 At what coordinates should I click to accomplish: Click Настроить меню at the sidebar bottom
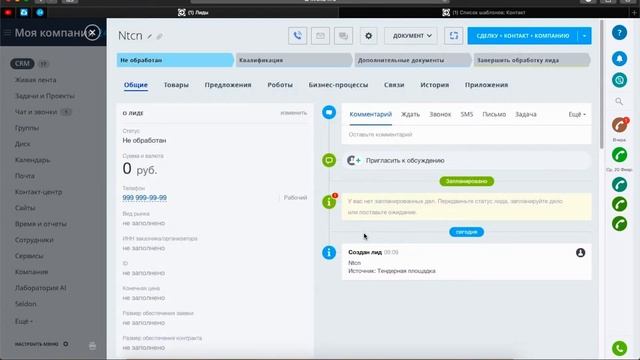(x=37, y=344)
